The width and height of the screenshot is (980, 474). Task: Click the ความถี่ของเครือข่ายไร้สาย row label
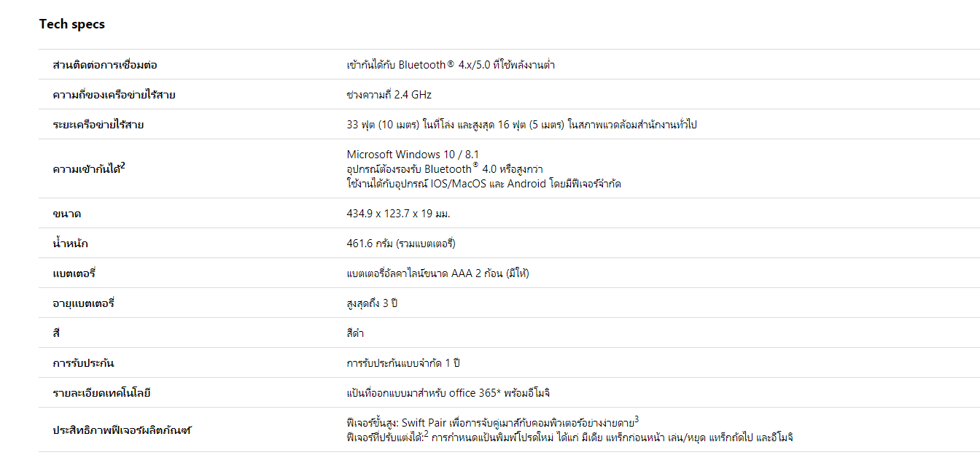click(114, 95)
